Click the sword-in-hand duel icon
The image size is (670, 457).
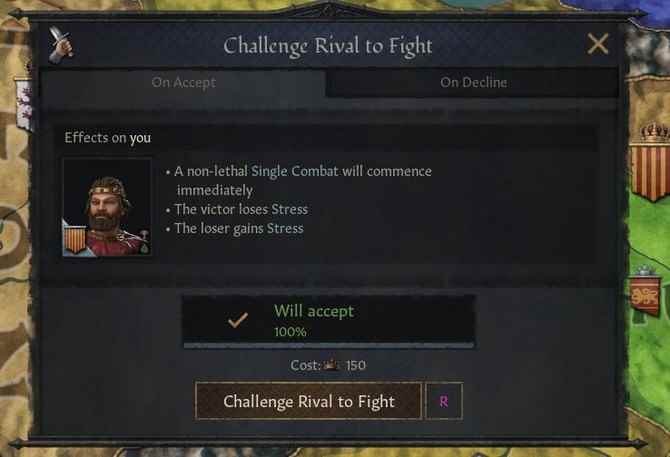(x=61, y=45)
